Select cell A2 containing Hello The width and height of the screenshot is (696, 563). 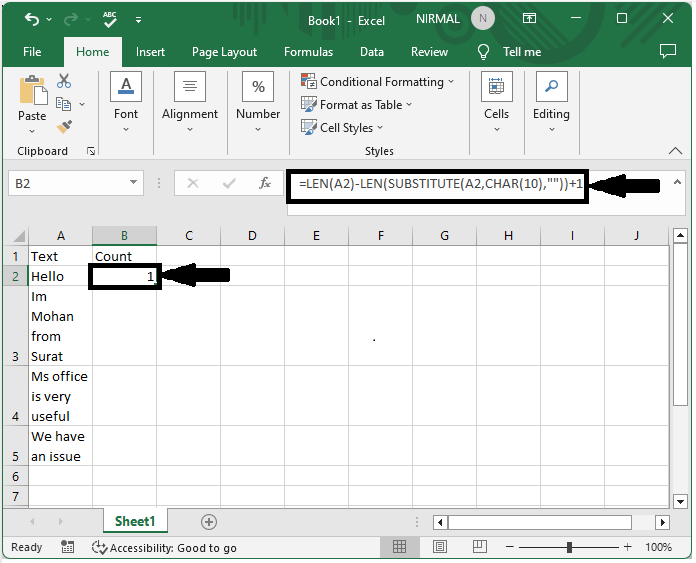[x=61, y=276]
